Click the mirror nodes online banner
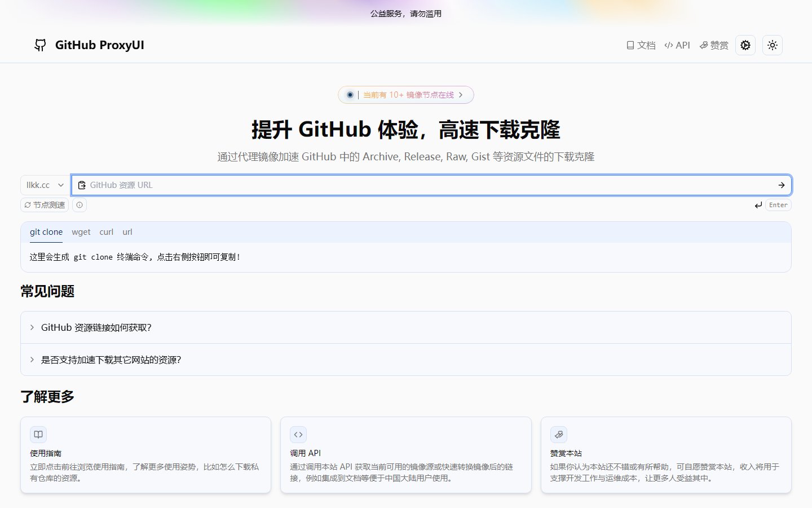Viewport: 812px width, 508px height. [x=406, y=95]
